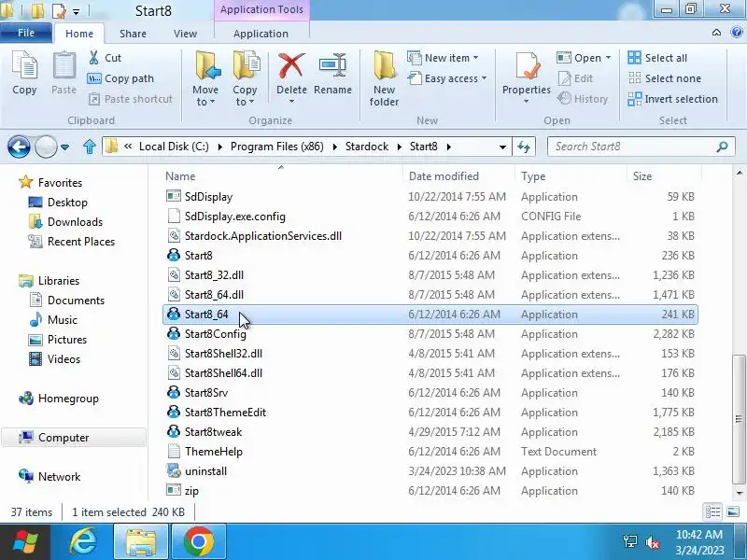Open the Windows Start button
This screenshot has height=560, width=747.
click(x=26, y=542)
